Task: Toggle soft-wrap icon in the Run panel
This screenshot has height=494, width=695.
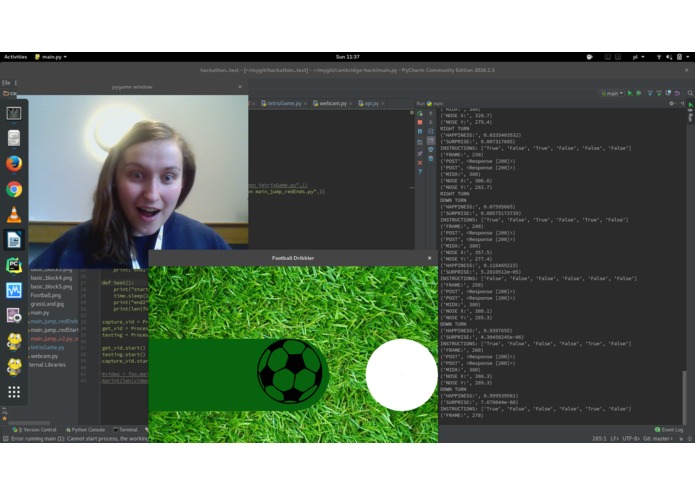Action: [x=430, y=132]
